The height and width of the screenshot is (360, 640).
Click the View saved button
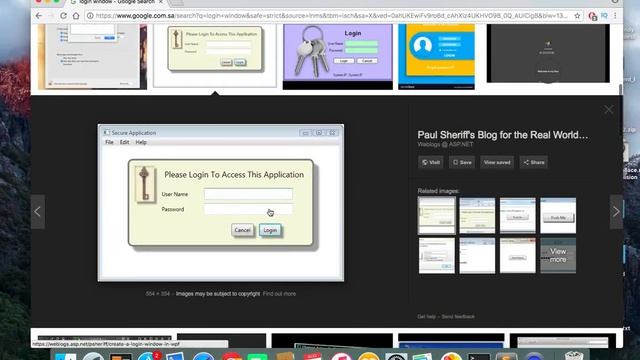click(x=497, y=162)
